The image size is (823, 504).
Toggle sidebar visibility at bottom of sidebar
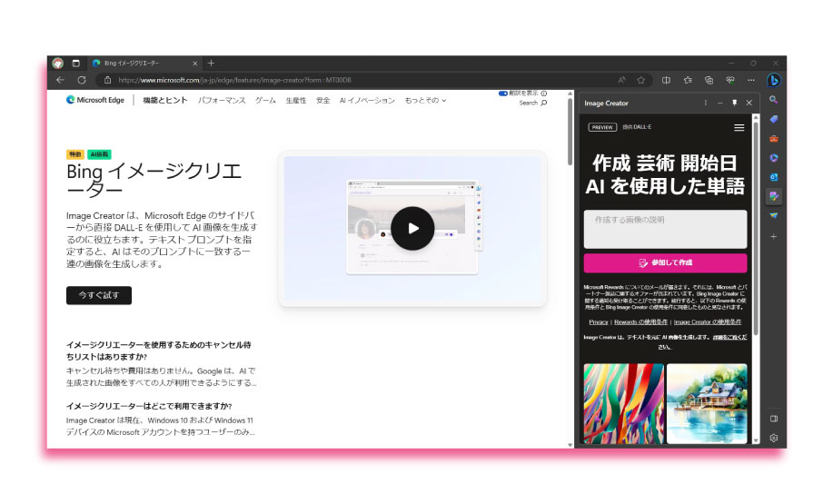774,419
